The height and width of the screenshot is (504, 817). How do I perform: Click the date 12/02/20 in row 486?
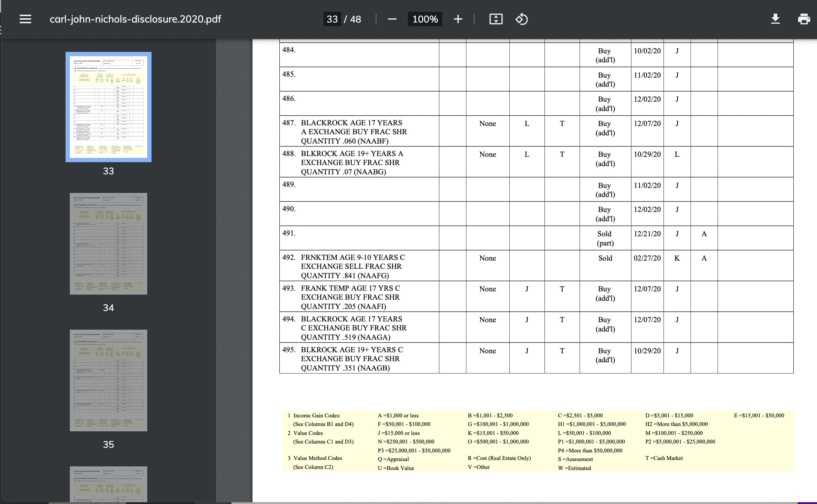(x=647, y=99)
